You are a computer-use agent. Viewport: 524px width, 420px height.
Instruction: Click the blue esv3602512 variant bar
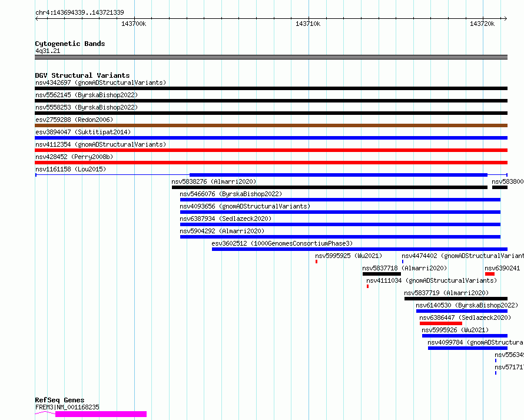click(x=360, y=249)
